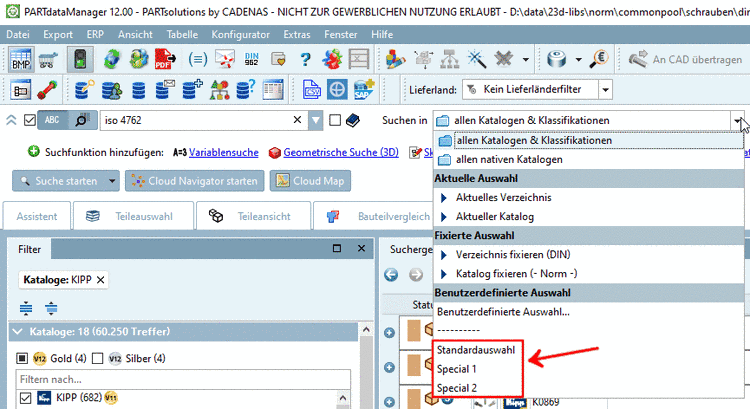Click the globe refresh arrows icon
Viewport: 750px width, 409px height.
[x=112, y=60]
